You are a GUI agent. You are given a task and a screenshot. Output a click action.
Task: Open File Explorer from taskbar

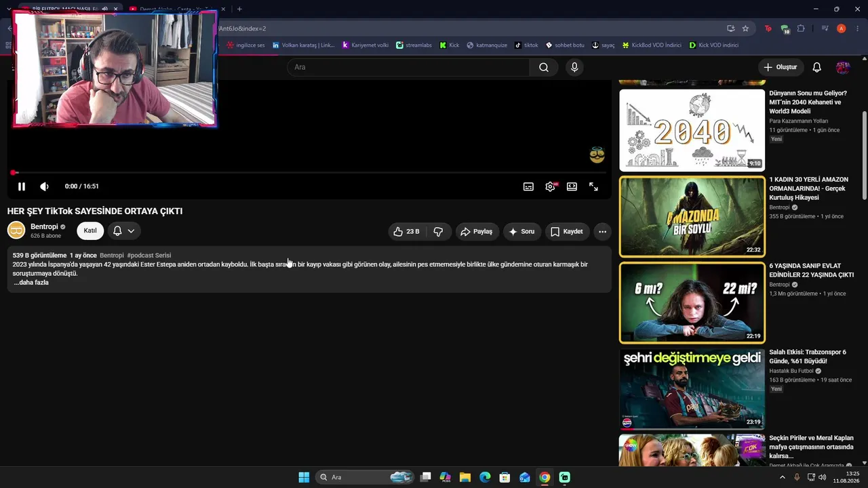click(465, 477)
